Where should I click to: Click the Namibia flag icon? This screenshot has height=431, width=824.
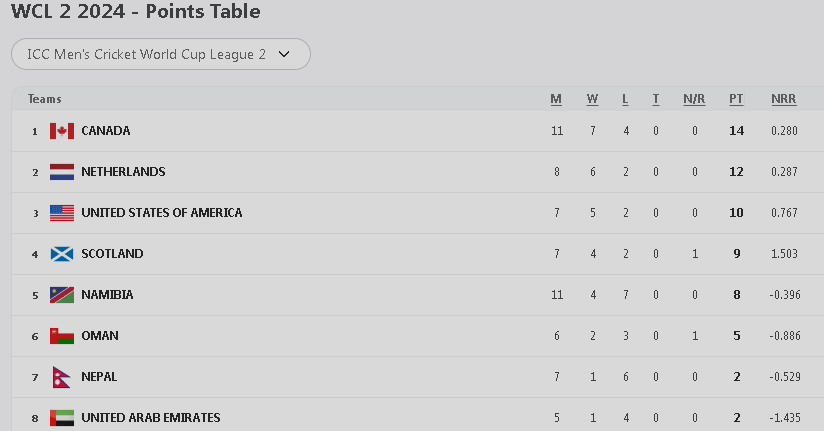[62, 295]
